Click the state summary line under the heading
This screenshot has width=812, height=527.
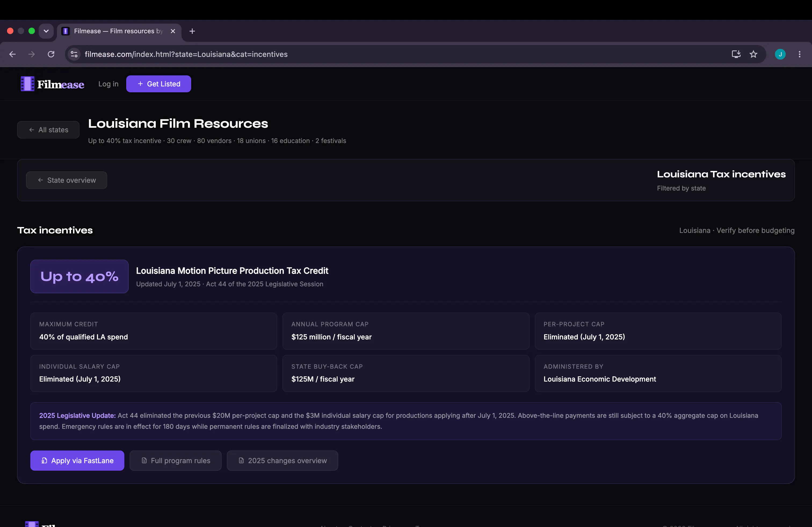point(217,141)
